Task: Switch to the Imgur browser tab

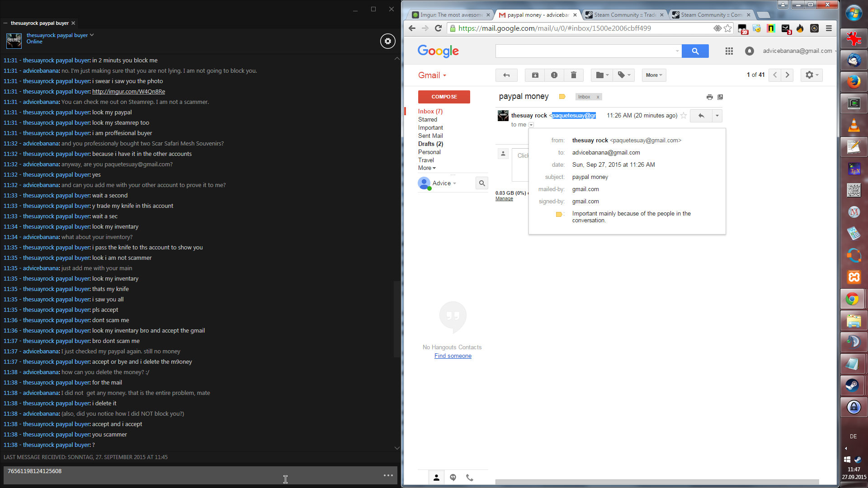Action: (447, 15)
